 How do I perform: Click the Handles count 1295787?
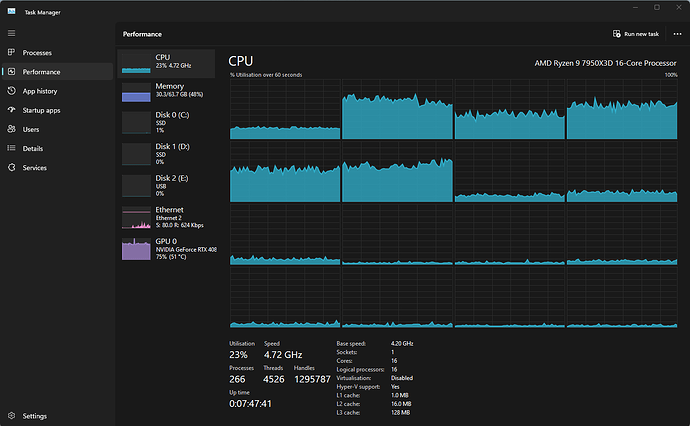coord(312,379)
